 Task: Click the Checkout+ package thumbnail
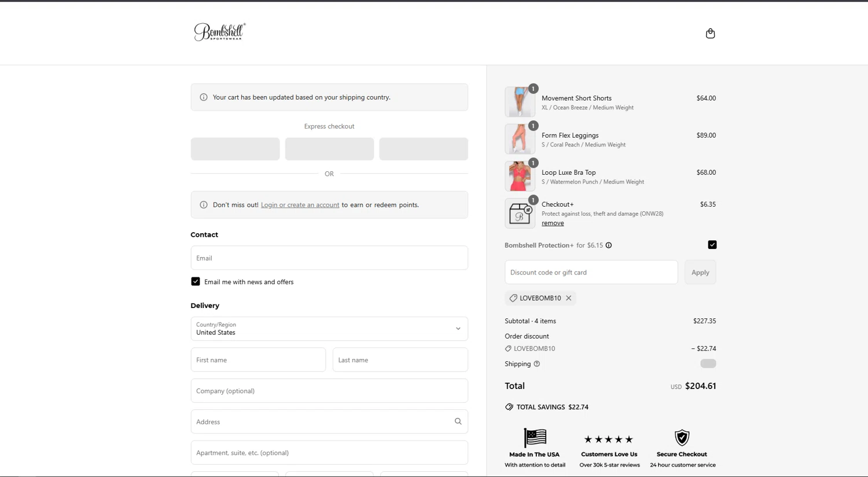coord(520,213)
